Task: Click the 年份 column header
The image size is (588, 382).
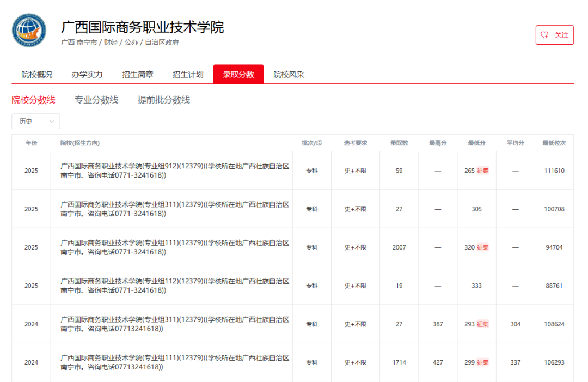Action: 31,143
